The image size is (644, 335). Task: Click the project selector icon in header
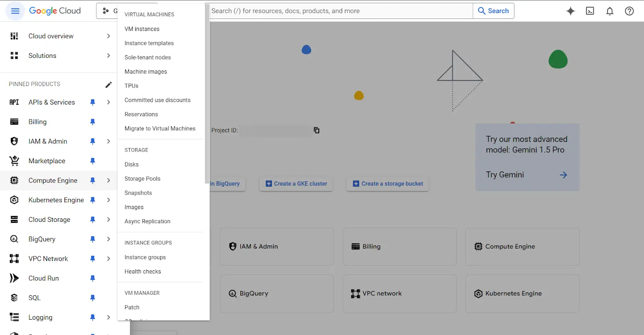[x=106, y=11]
